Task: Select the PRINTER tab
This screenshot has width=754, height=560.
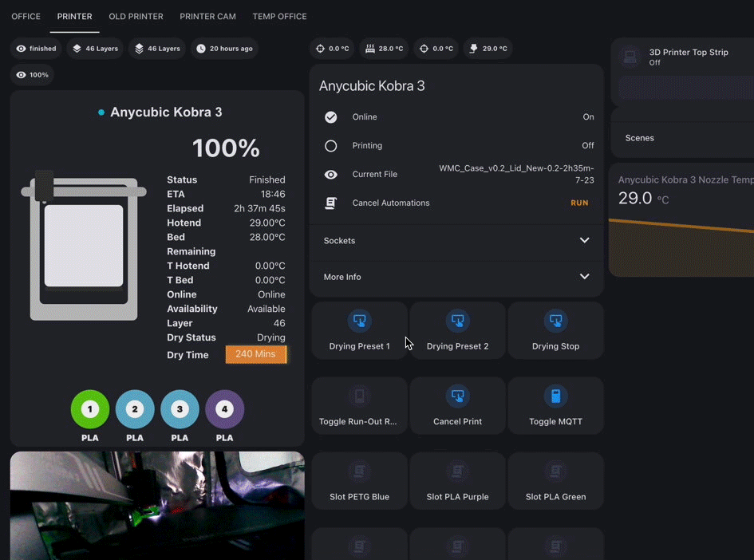Action: click(x=74, y=16)
